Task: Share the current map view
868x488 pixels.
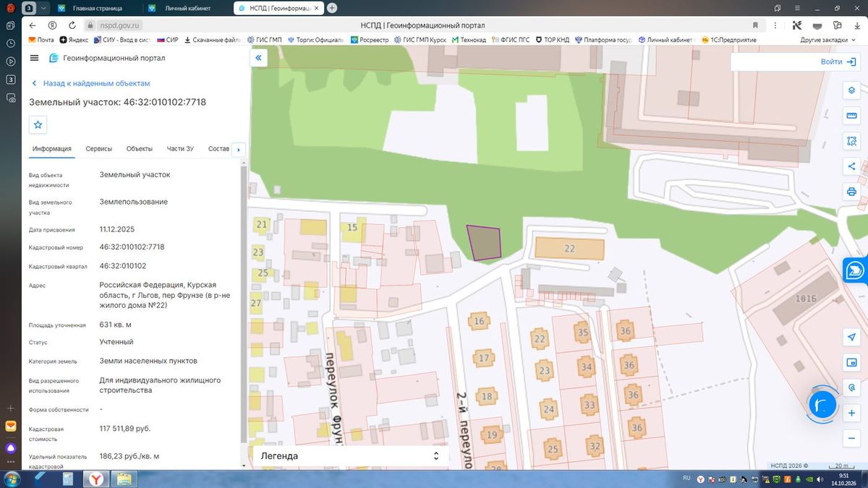Action: [851, 167]
